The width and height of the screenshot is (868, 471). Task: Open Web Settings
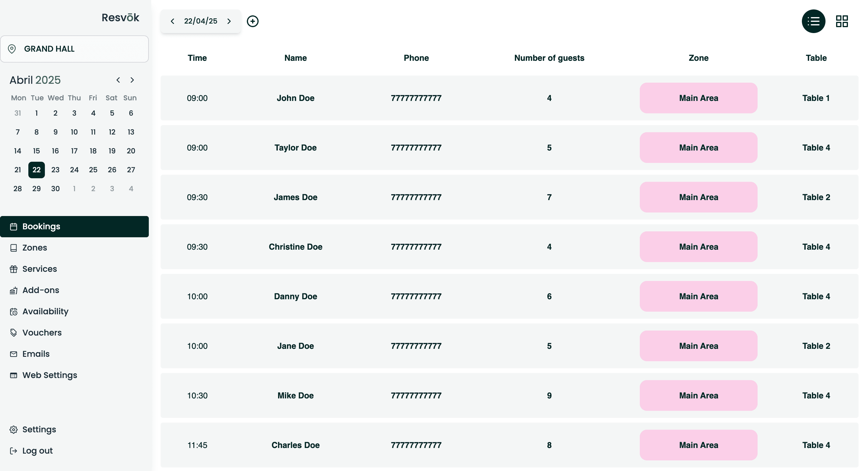(50, 375)
